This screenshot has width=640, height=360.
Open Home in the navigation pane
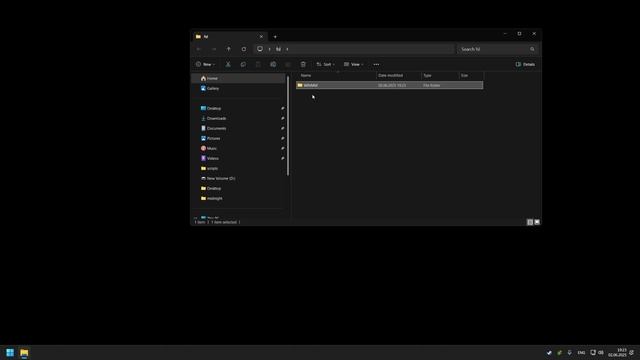[x=238, y=78]
